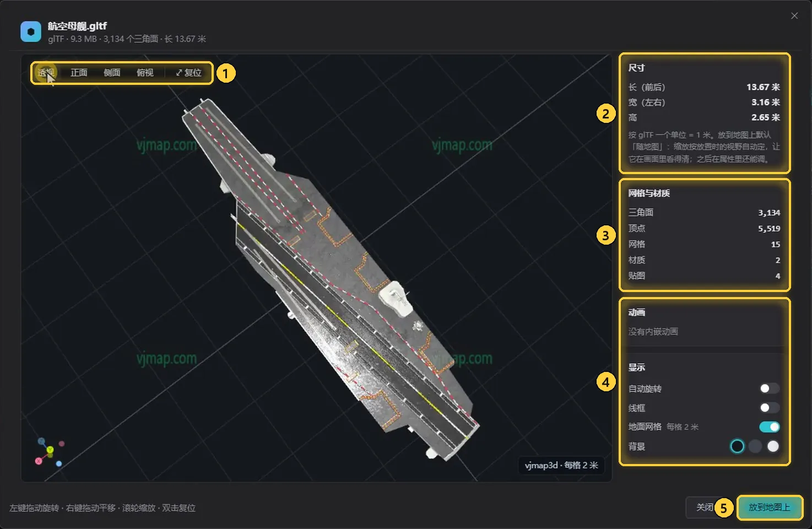Enable the 自动旋转 auto-rotate switch
This screenshot has height=529, width=812.
[x=769, y=388]
